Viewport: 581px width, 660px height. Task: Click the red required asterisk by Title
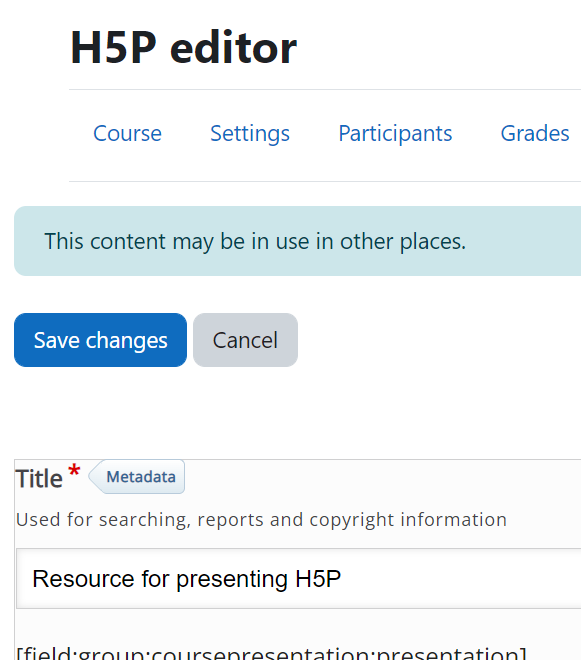point(74,470)
